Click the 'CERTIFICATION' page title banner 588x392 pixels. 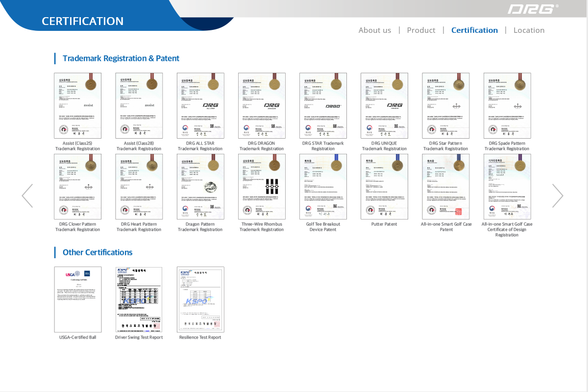pyautogui.click(x=82, y=21)
